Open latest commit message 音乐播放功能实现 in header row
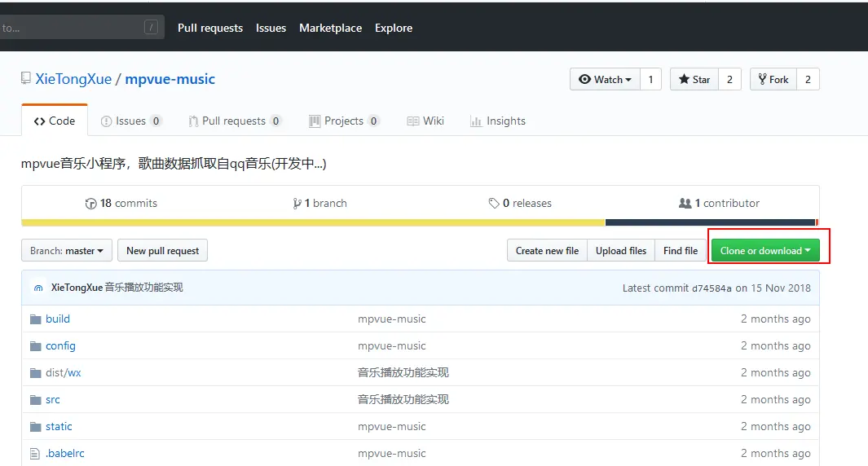 [144, 288]
